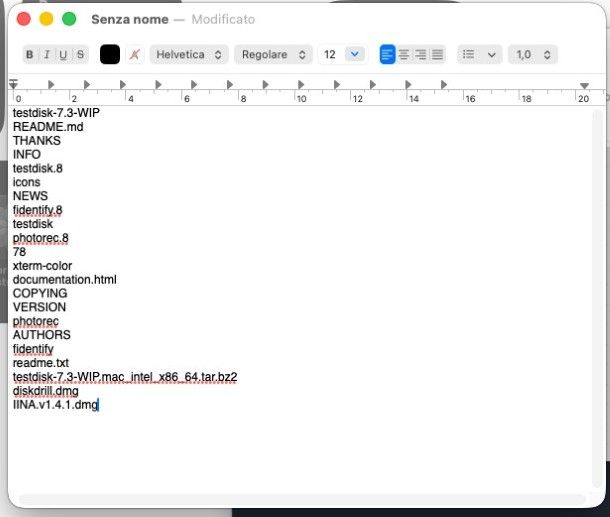
Task: Click the Modificato status in title bar
Action: 223,19
